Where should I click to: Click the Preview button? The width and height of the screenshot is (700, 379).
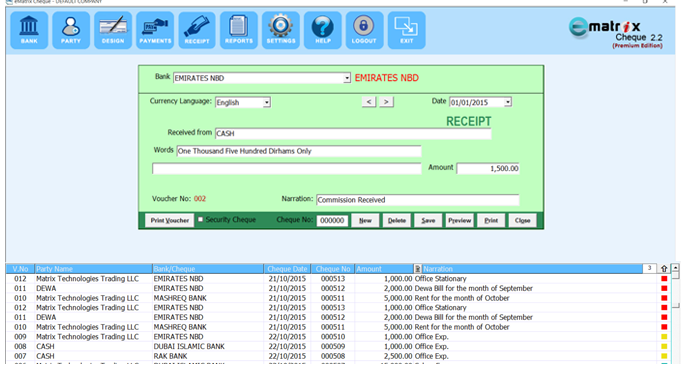pos(459,220)
